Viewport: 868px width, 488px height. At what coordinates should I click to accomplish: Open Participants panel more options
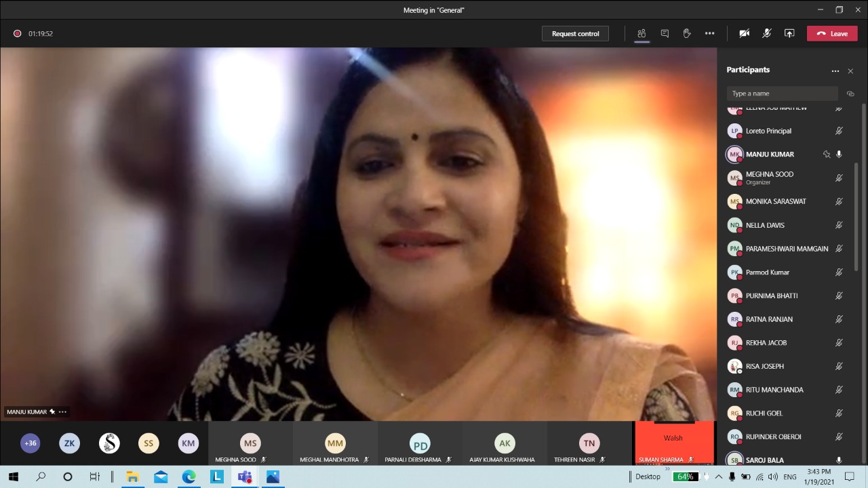pyautogui.click(x=835, y=71)
